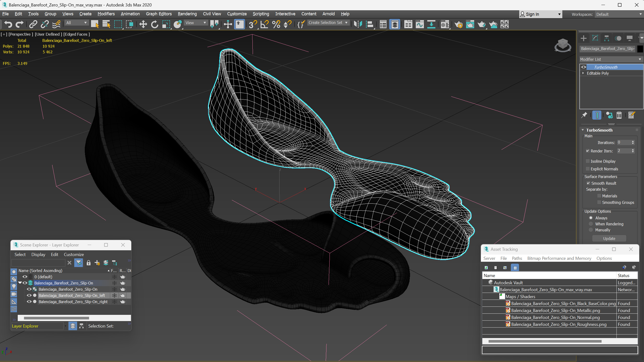Open the Rendering menu
Image resolution: width=644 pixels, height=362 pixels.
pyautogui.click(x=187, y=14)
